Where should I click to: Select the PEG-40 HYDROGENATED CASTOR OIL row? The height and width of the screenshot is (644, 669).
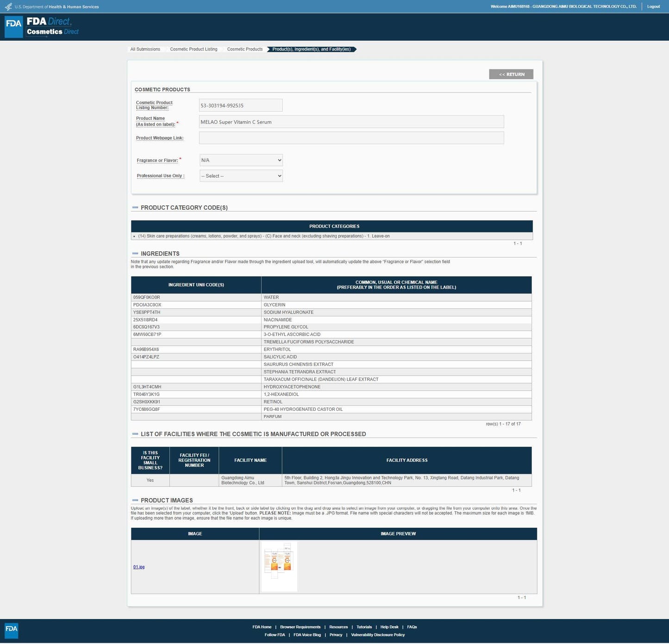click(x=331, y=409)
